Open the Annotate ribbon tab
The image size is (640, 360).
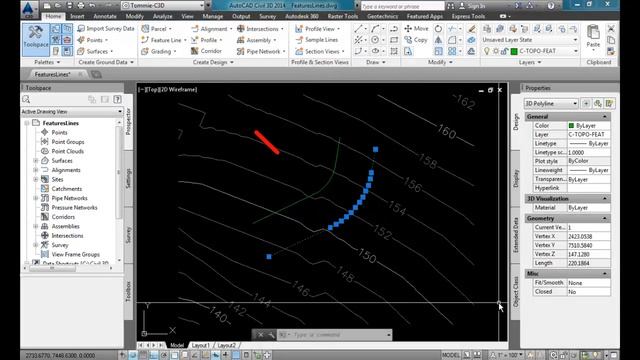coord(105,16)
